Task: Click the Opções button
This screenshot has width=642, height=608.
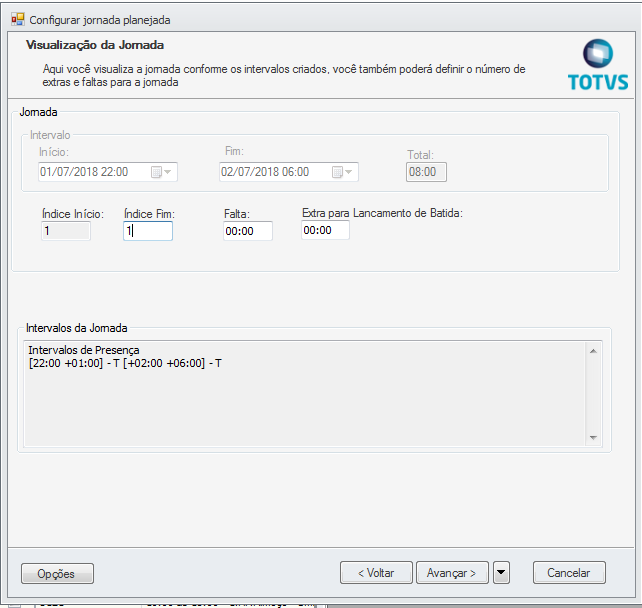Action: pyautogui.click(x=57, y=573)
